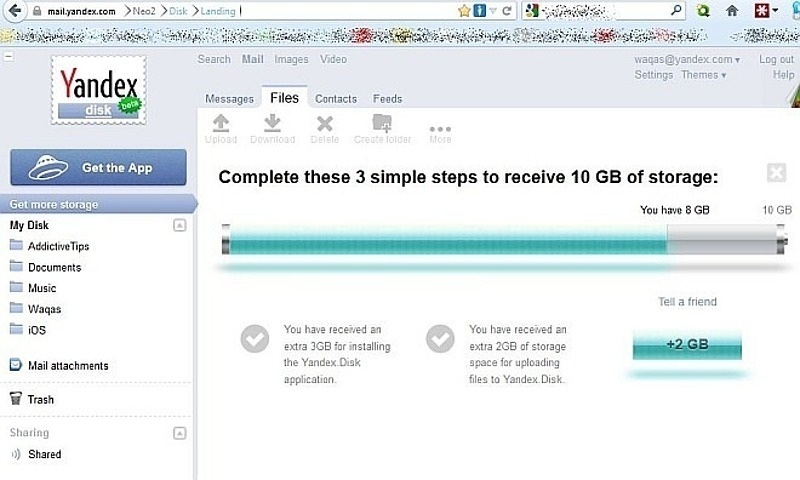This screenshot has width=800, height=480.
Task: Switch to the Contacts tab
Action: point(336,98)
